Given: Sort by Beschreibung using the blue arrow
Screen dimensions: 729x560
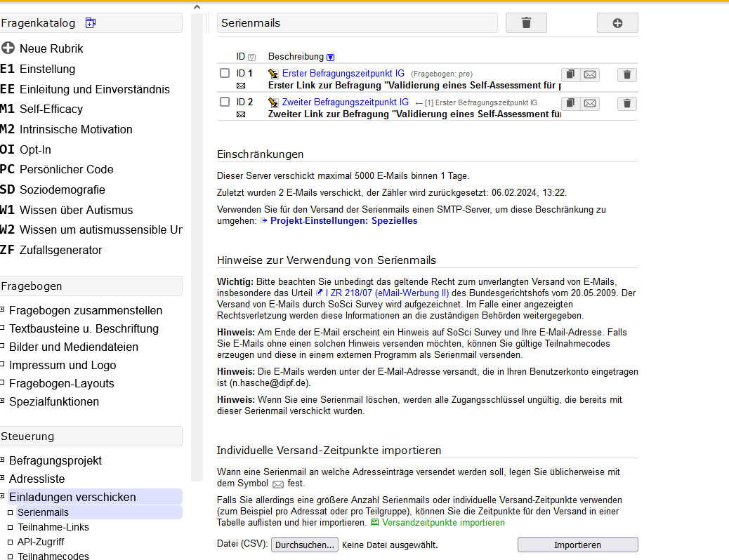Looking at the screenshot, I should [331, 57].
